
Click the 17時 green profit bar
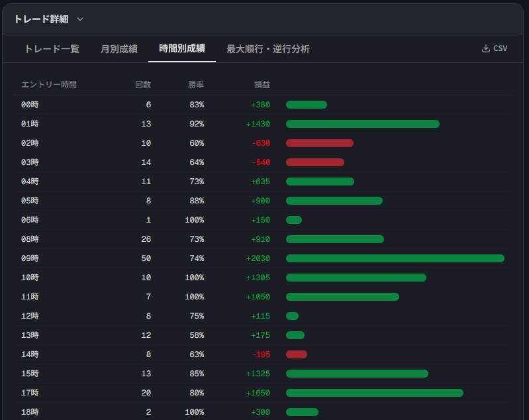point(375,394)
